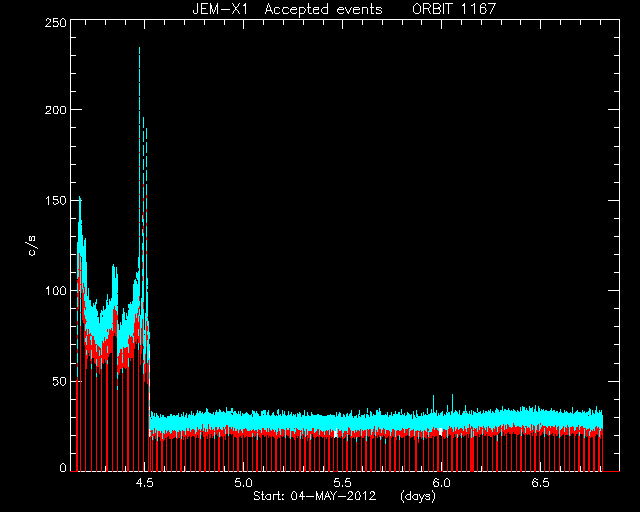Click the y-axis label 'c/s'
640x512 pixels.
click(x=32, y=246)
